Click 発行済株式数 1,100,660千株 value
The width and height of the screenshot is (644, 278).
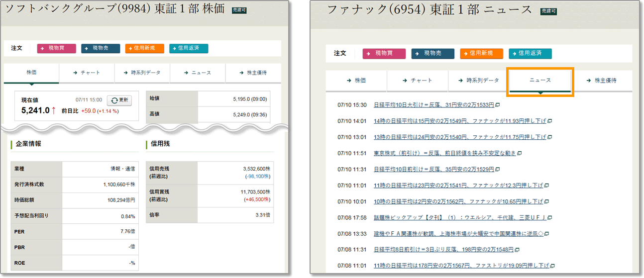point(119,185)
